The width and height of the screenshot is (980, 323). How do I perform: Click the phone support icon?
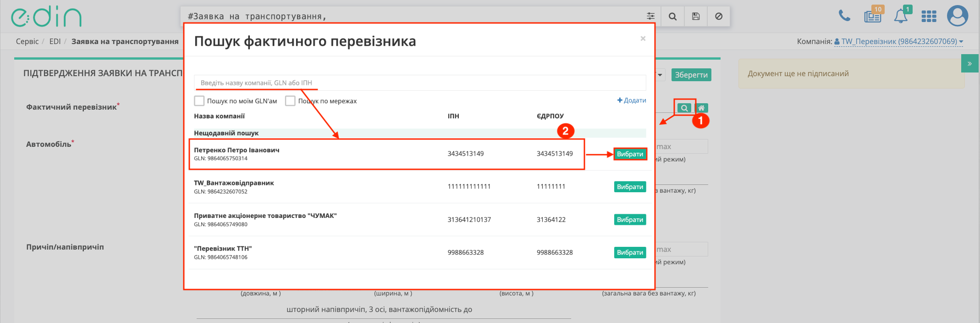click(844, 16)
